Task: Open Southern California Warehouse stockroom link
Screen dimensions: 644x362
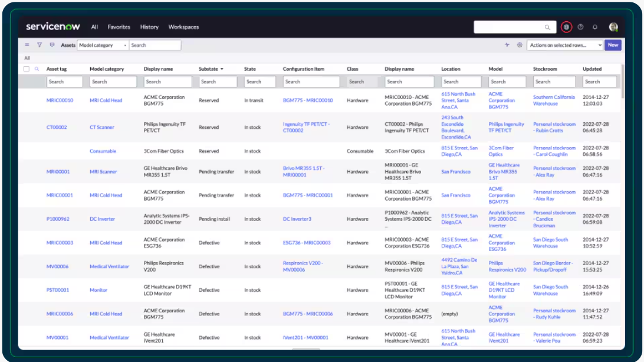Action: [554, 100]
